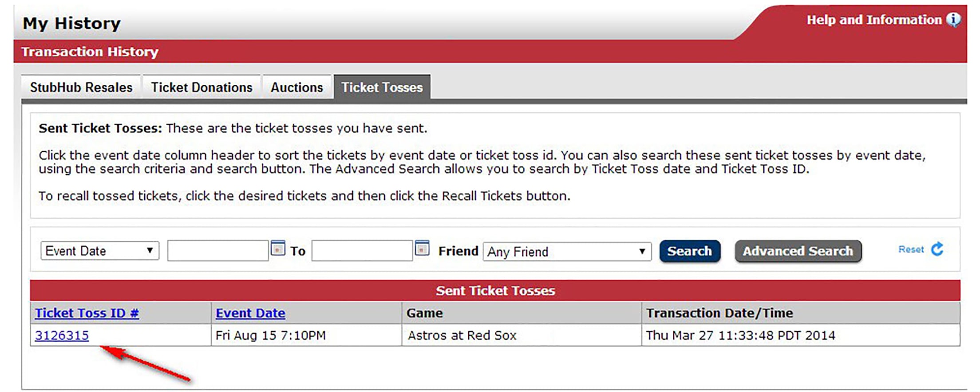The height and width of the screenshot is (392, 980).
Task: Select the Ticket Tosses tab
Action: coord(382,87)
